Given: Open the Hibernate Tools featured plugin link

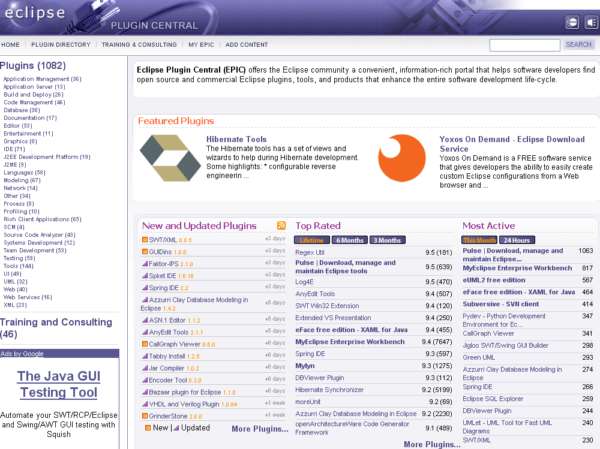Looking at the screenshot, I should [x=236, y=139].
